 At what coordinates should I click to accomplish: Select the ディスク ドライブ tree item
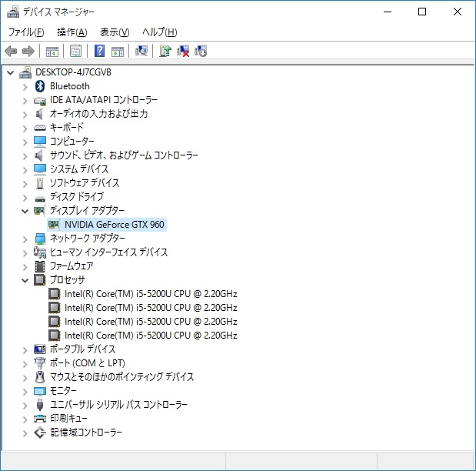point(76,197)
